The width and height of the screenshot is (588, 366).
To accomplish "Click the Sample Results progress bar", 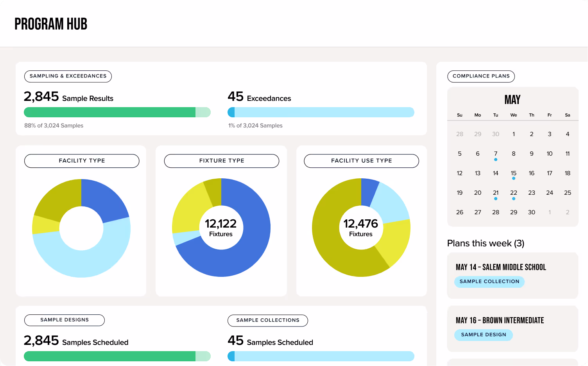I will 117,112.
